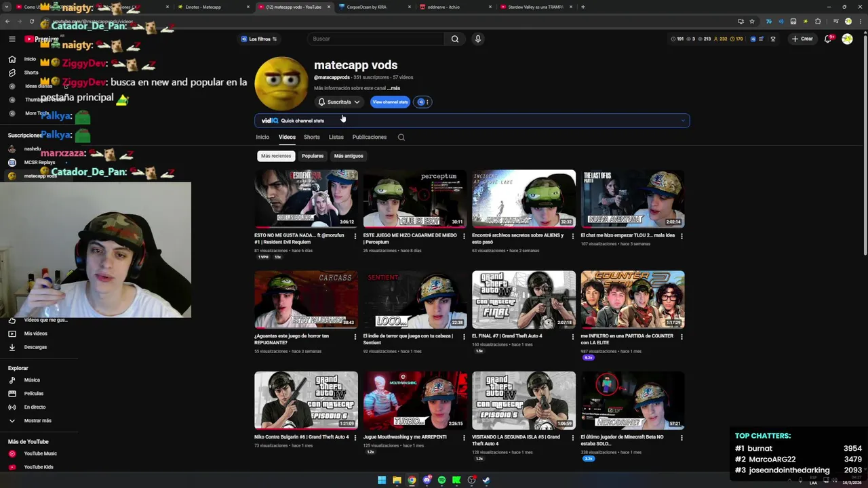Screen dimensions: 868x488
Task: Click the vidIQ trophy icon
Action: [x=772, y=39]
